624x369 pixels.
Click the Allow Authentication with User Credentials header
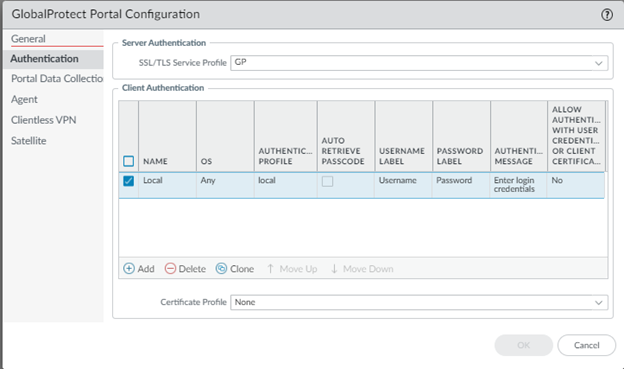pos(576,135)
